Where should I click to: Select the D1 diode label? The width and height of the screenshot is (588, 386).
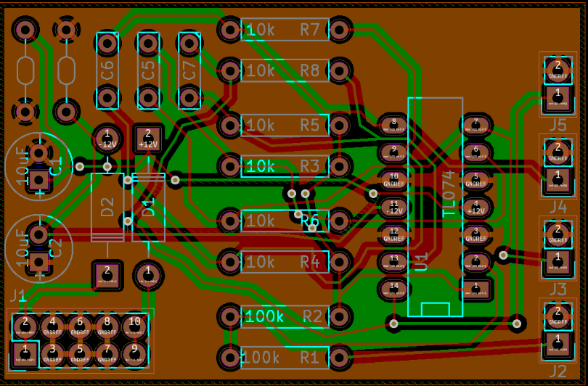point(148,207)
